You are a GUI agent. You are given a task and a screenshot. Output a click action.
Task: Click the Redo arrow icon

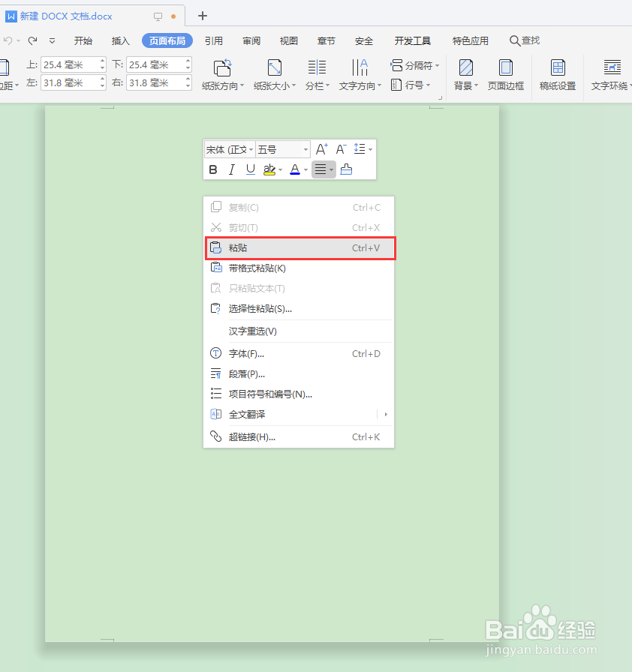click(x=32, y=40)
